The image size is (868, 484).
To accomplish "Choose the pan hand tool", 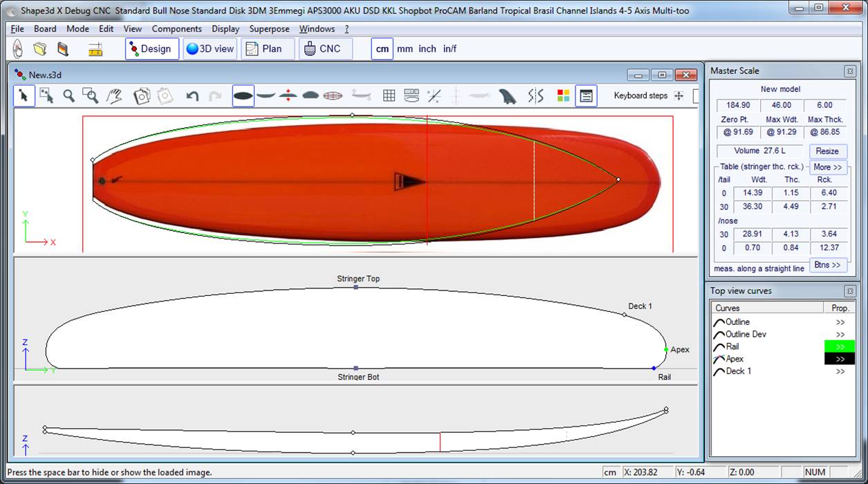I will click(114, 96).
